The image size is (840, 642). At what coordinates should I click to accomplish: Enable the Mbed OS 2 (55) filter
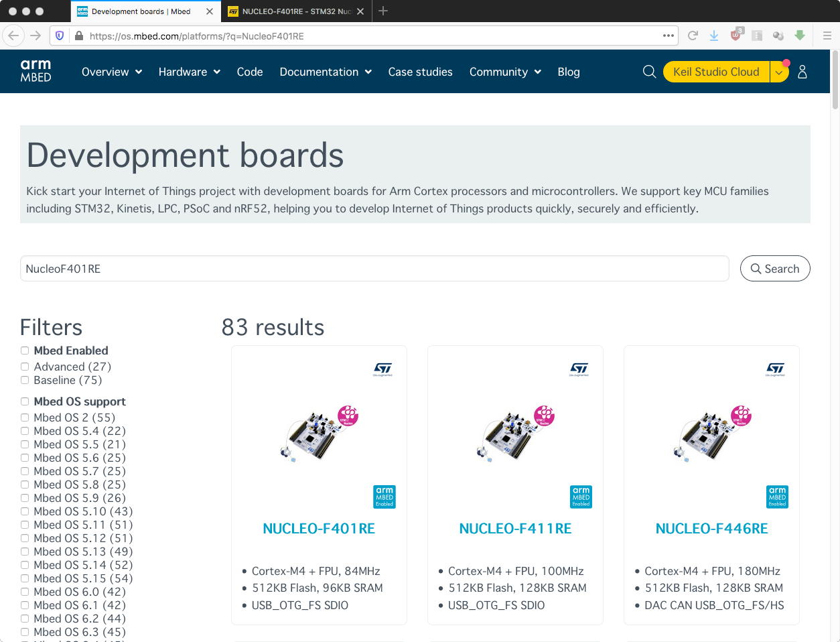(25, 418)
